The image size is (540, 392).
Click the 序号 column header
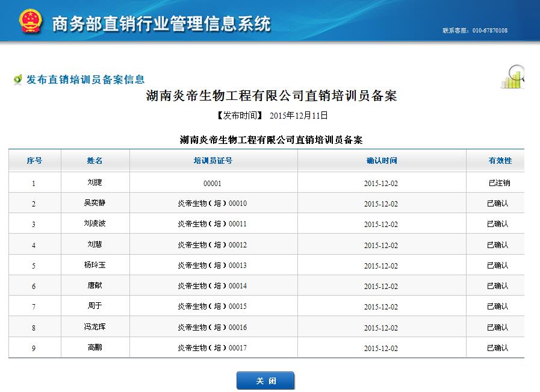[34, 161]
